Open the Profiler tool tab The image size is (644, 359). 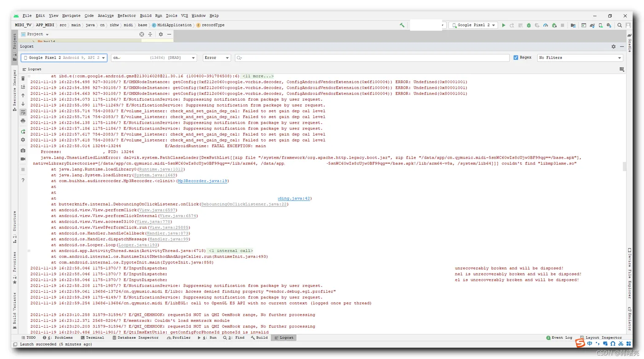pos(178,337)
